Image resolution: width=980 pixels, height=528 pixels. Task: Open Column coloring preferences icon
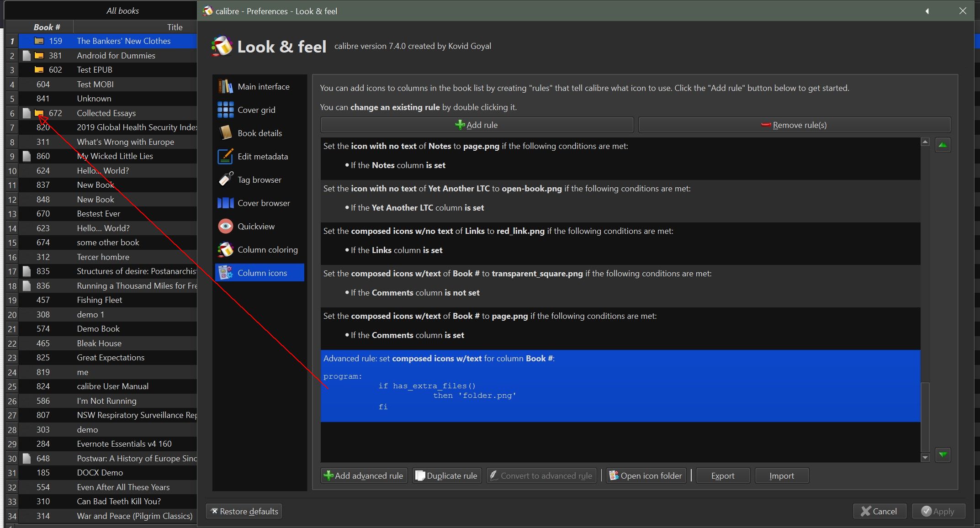(225, 249)
